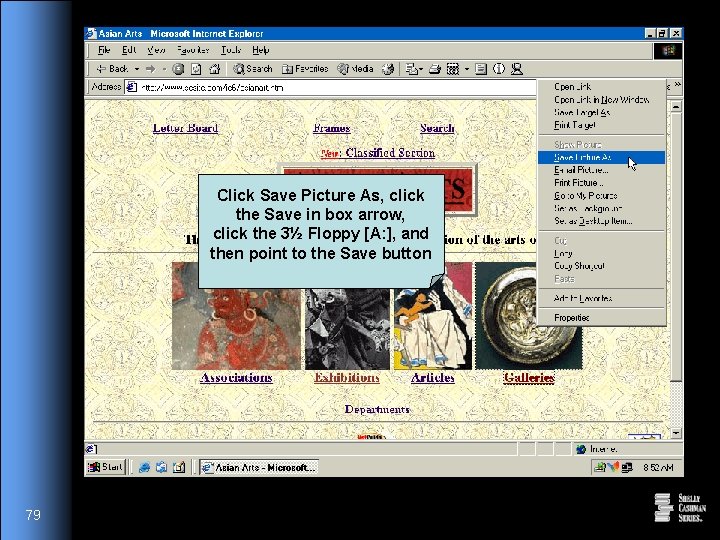Open the Associations link

click(x=236, y=377)
